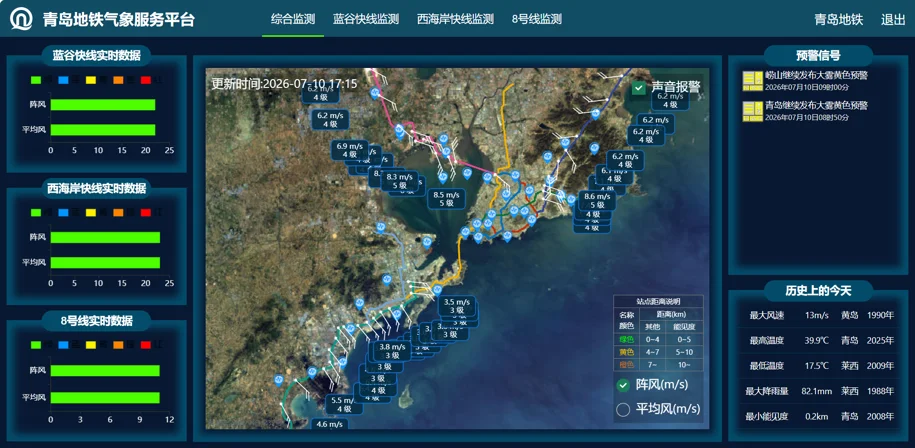Click 退出 to log out
This screenshot has height=448, width=915.
[893, 19]
